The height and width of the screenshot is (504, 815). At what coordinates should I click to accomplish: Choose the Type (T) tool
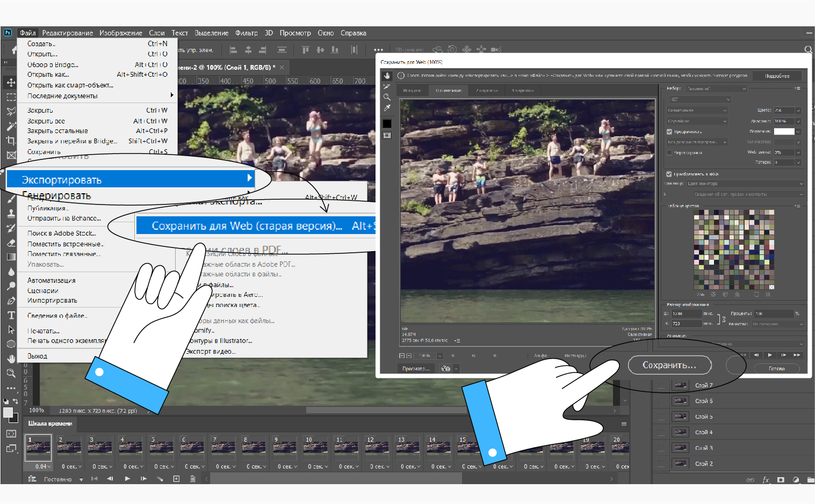[x=11, y=315]
